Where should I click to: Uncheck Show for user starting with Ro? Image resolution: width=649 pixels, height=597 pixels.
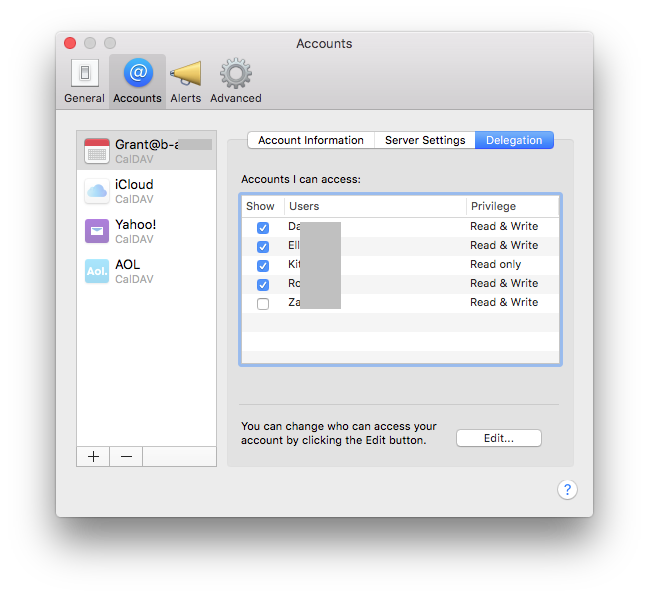(x=263, y=285)
